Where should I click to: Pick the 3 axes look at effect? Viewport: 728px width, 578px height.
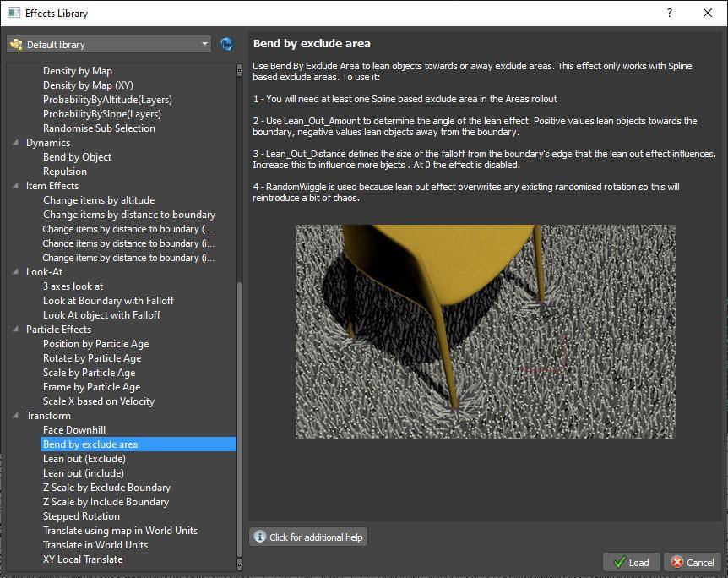tap(73, 286)
